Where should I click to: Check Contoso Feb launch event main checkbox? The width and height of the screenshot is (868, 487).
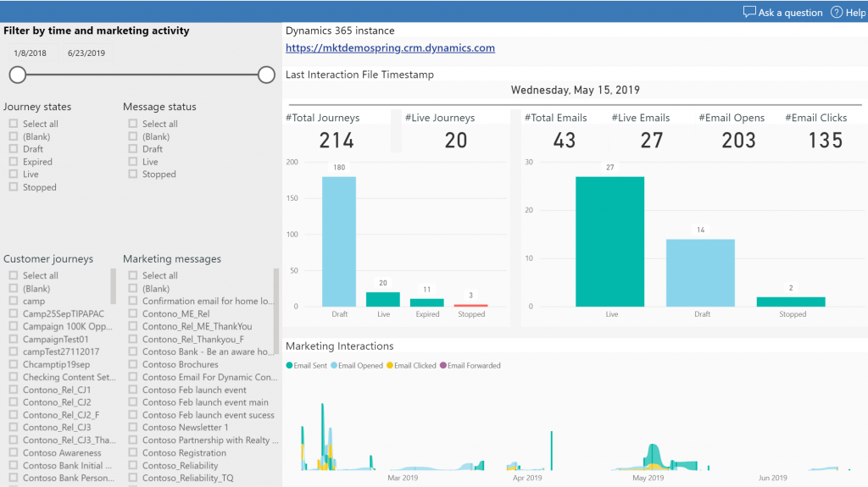(133, 402)
